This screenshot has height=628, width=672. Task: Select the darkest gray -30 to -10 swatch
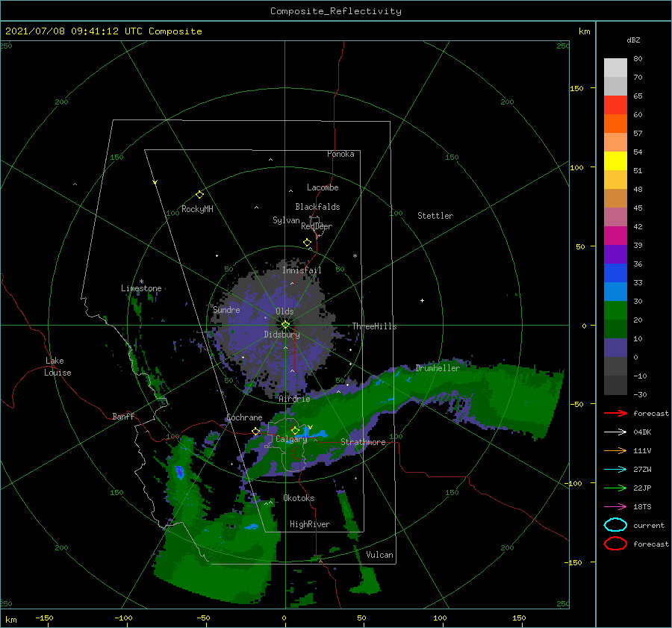615,385
